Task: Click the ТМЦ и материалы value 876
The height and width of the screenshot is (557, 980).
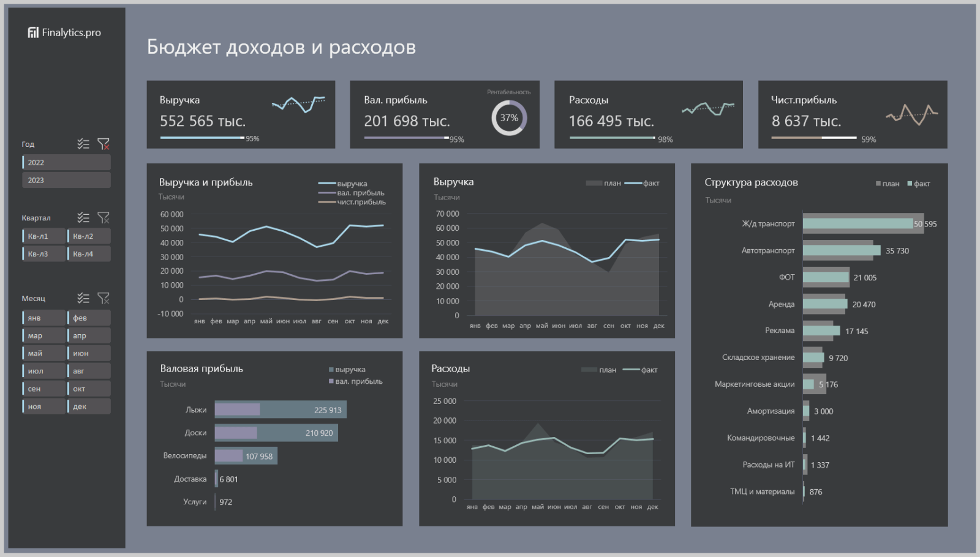Action: [816, 492]
